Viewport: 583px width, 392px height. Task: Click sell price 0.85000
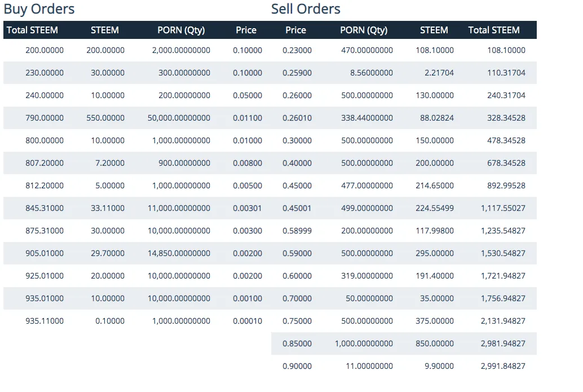(x=297, y=343)
